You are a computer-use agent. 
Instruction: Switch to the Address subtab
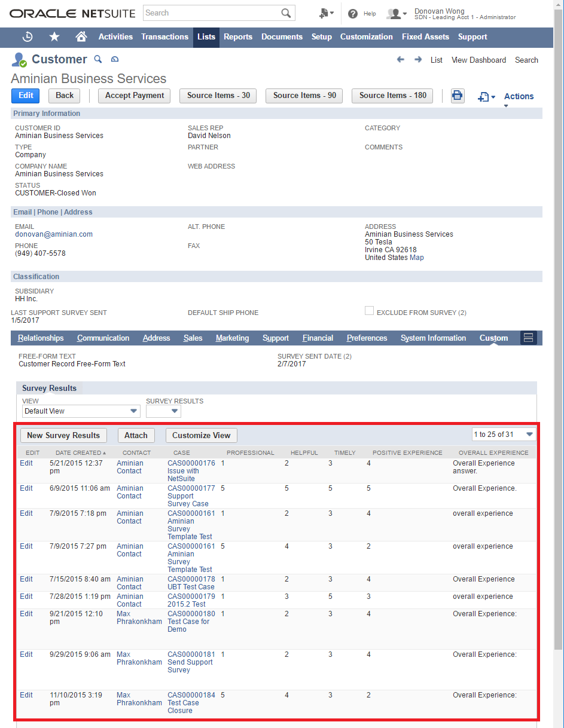157,338
